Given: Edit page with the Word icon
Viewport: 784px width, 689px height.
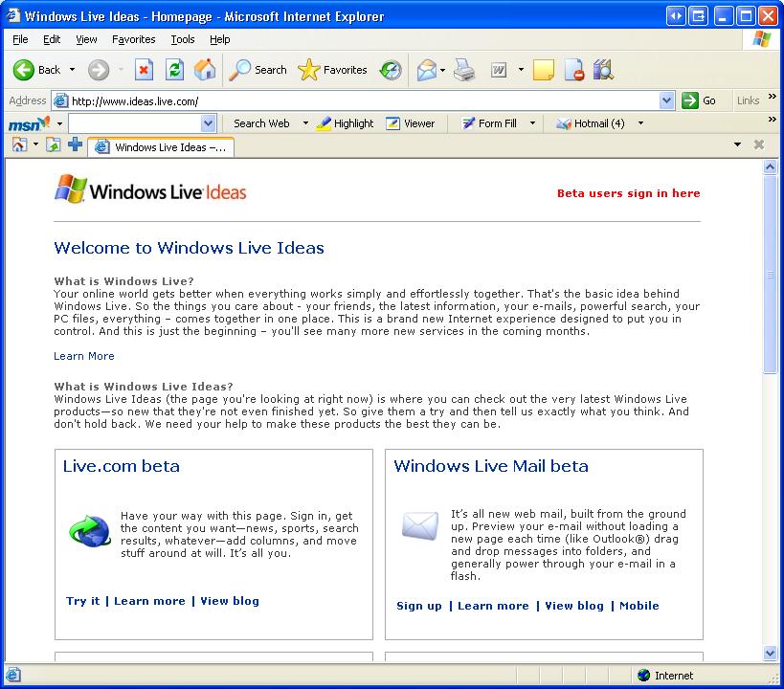Looking at the screenshot, I should click(x=499, y=70).
